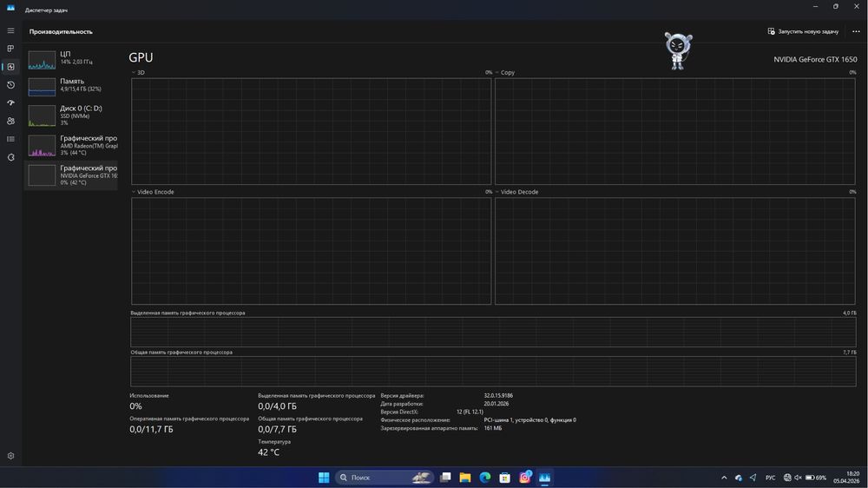This screenshot has width=868, height=488.
Task: Click inside the Video Decode graph
Action: click(x=674, y=251)
